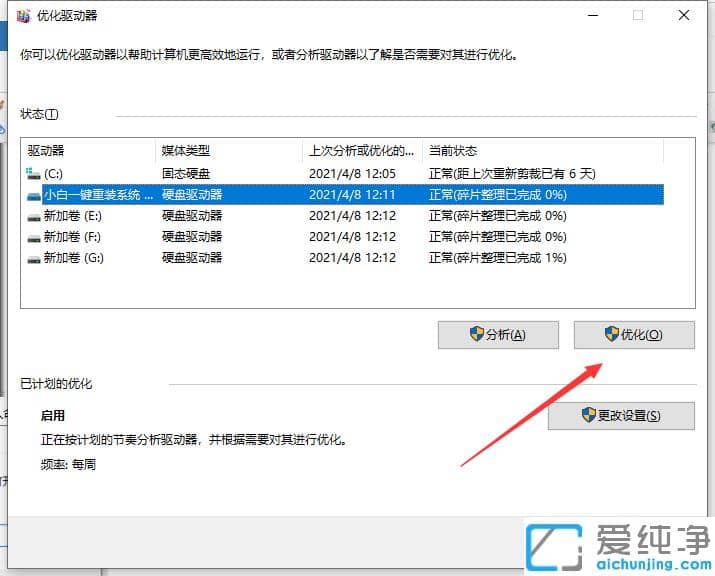Sort by 媒体类型 column header

pos(229,150)
